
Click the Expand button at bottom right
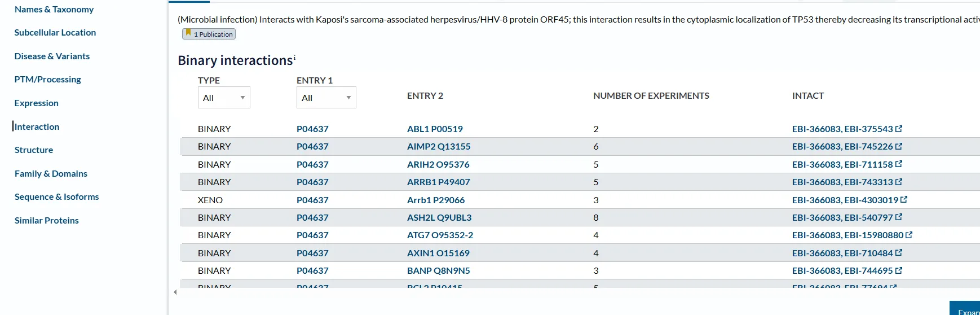pyautogui.click(x=967, y=310)
